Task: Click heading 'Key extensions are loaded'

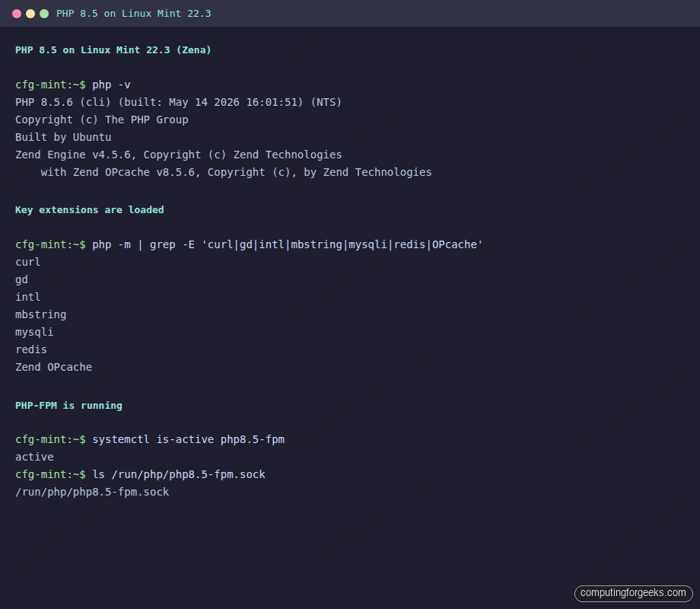Action: click(89, 210)
